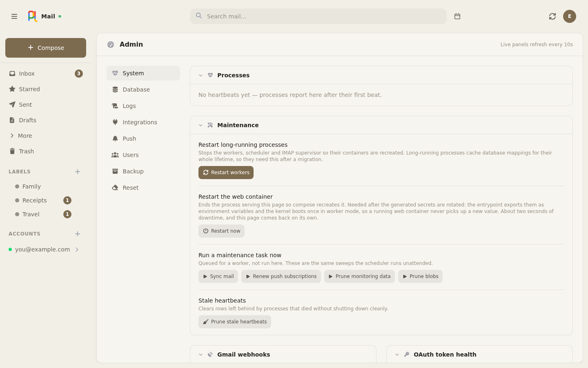Image resolution: width=588 pixels, height=368 pixels.
Task: Open the hamburger menu icon
Action: click(x=14, y=16)
